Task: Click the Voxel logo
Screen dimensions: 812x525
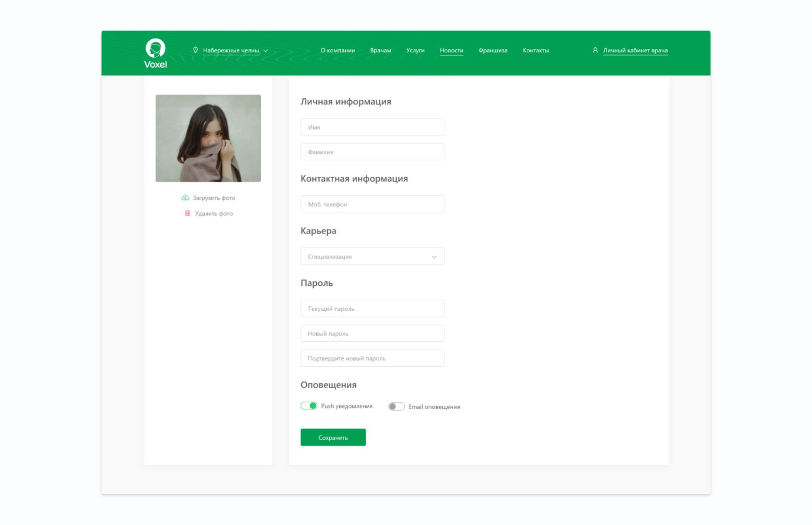Action: pos(155,53)
